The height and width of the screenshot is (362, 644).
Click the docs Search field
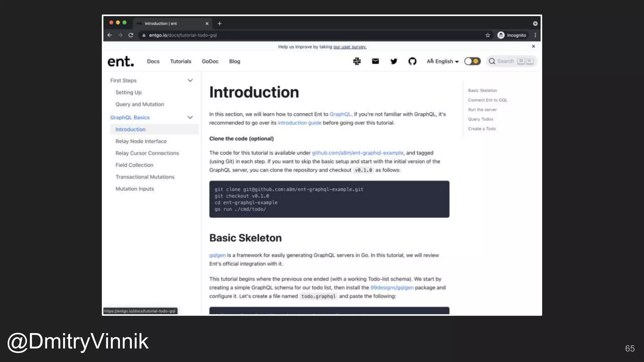click(x=505, y=61)
